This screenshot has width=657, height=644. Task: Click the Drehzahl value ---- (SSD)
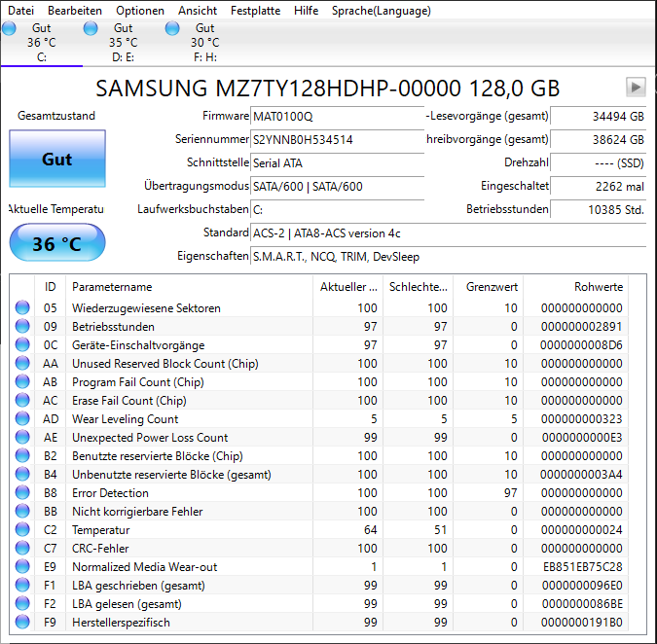coord(599,162)
